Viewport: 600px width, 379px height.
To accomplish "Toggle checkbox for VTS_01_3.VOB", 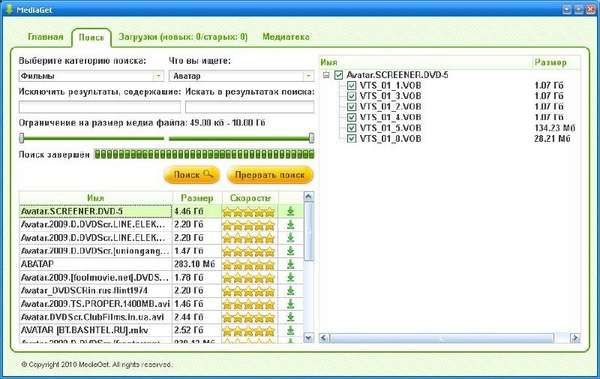I will (x=351, y=96).
